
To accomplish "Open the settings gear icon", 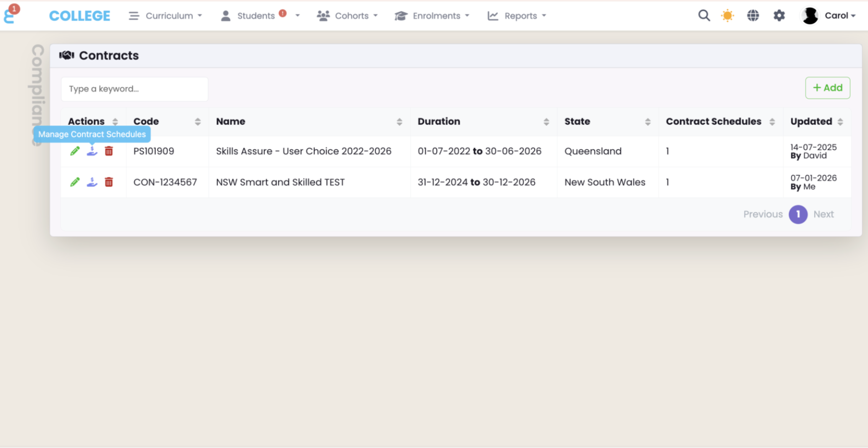I will 779,16.
